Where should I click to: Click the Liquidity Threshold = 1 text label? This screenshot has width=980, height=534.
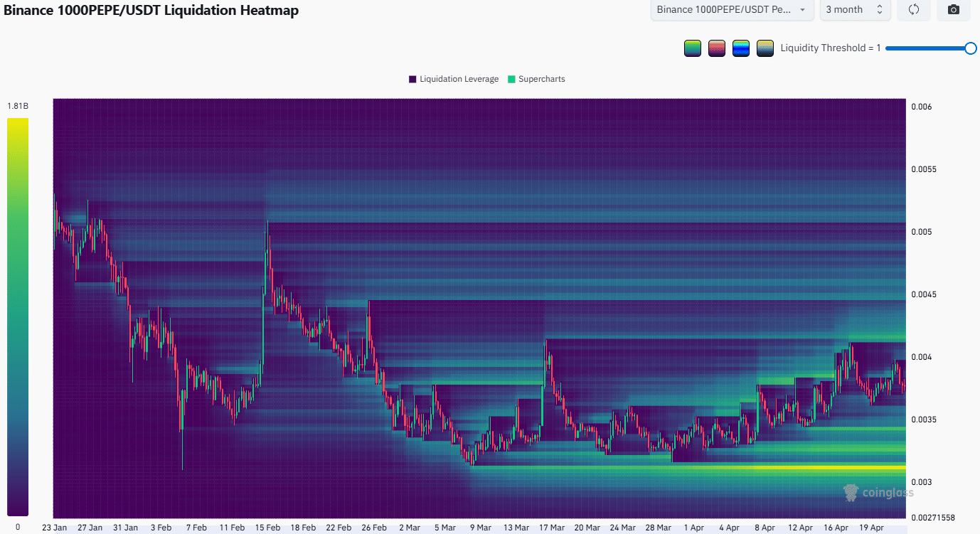tap(830, 48)
